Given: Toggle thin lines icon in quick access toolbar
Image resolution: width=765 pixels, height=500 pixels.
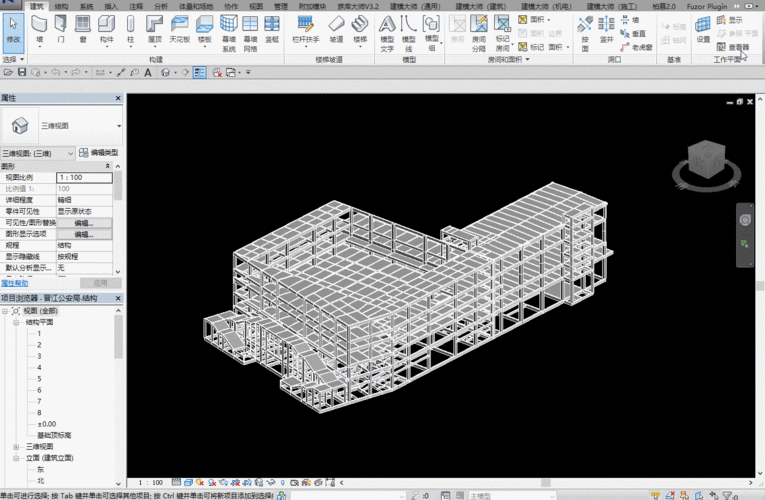Looking at the screenshot, I should tap(200, 72).
